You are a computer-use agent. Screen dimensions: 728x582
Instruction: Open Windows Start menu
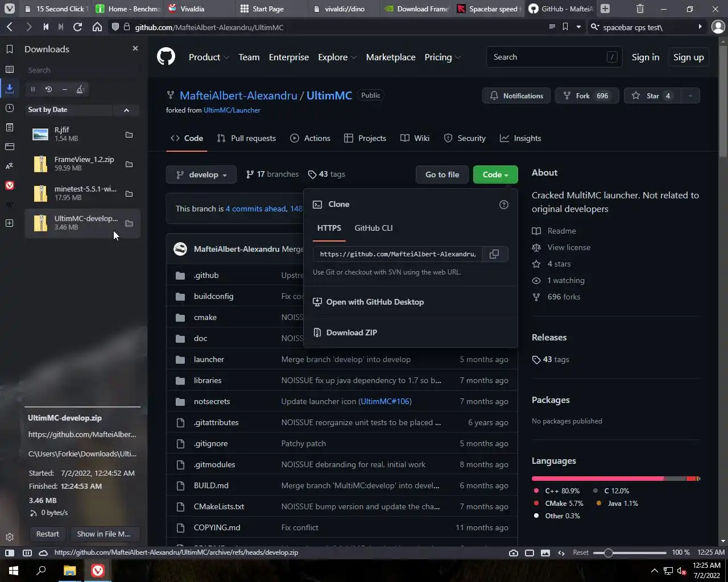(14, 571)
